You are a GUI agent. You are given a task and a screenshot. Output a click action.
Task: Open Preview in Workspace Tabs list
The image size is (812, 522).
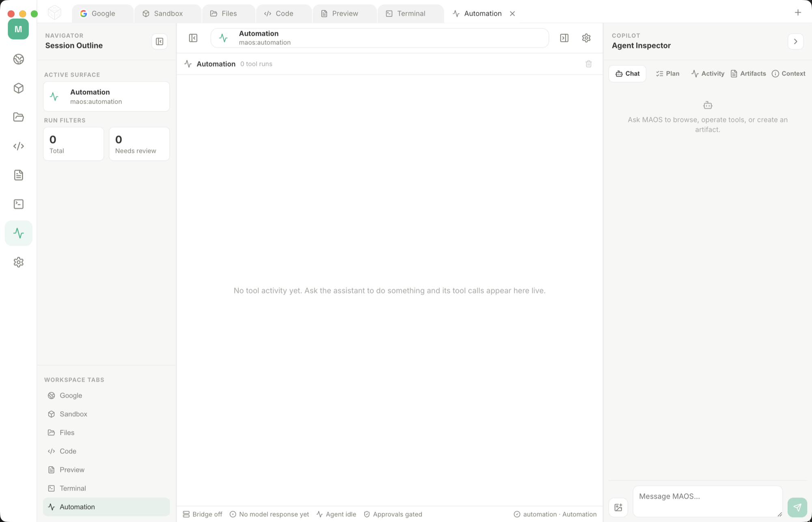coord(106,470)
